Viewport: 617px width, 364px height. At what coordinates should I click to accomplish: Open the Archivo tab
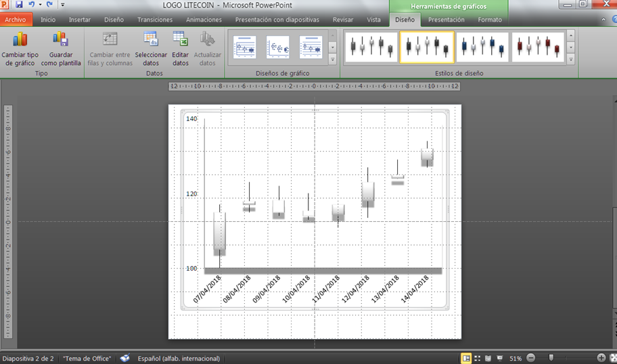15,20
